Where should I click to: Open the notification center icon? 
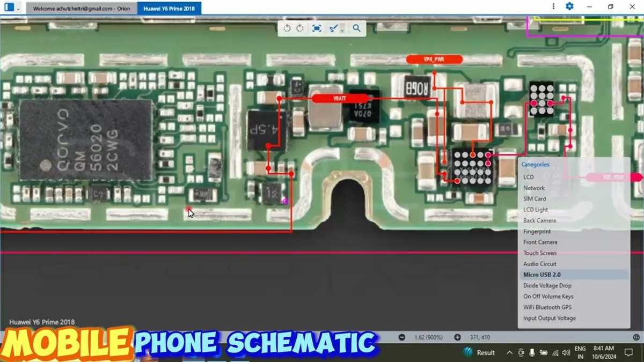(628, 352)
